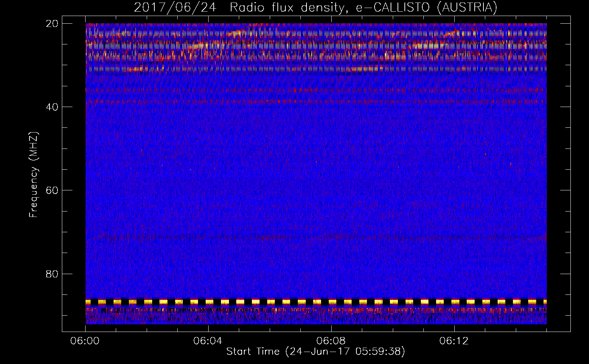Click the 06:00 time tick label
This screenshot has height=364, width=589.
85,341
